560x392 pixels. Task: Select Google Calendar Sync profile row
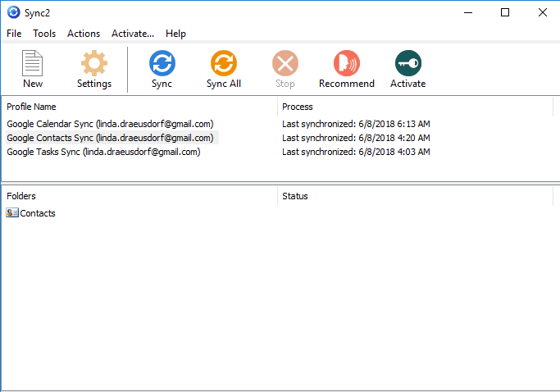[110, 124]
